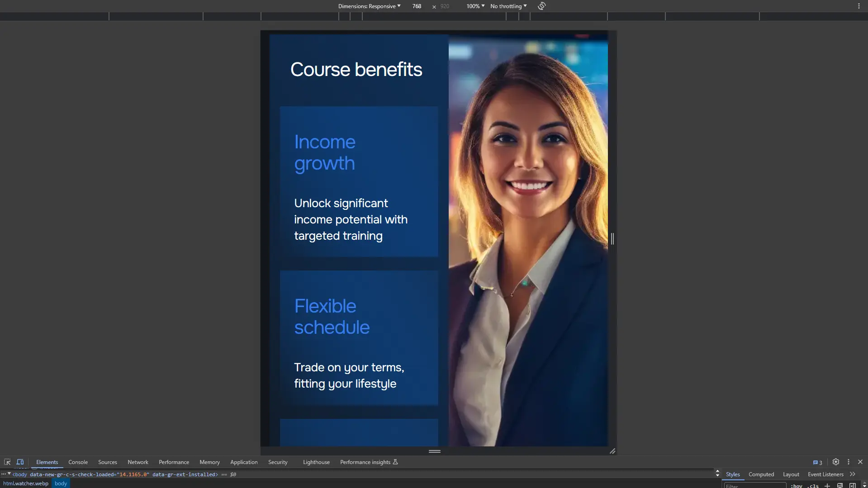868x488 pixels.
Task: Click 'Unlock significant income potential' text
Action: (x=351, y=219)
